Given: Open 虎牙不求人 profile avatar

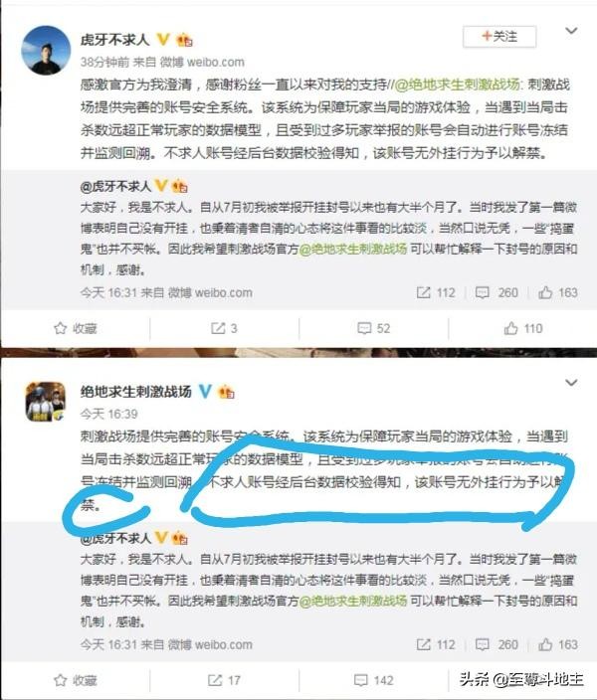Looking at the screenshot, I should pos(46,50).
